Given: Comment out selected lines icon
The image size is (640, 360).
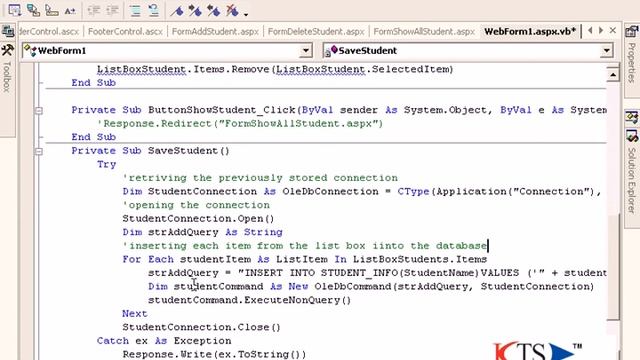Looking at the screenshot, I should (135, 10).
